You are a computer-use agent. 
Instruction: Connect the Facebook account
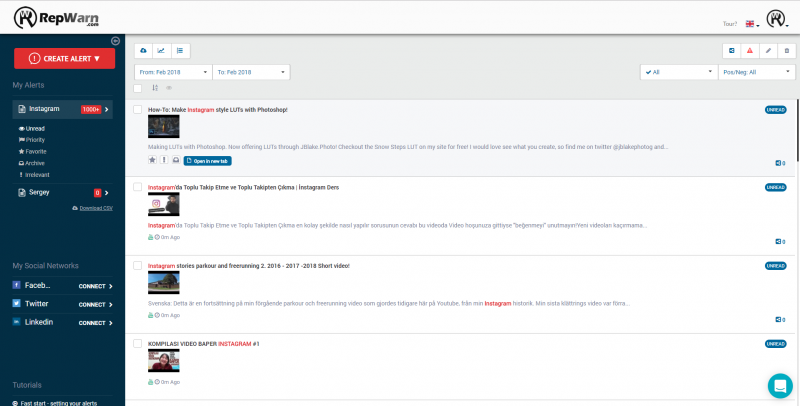[x=95, y=286]
